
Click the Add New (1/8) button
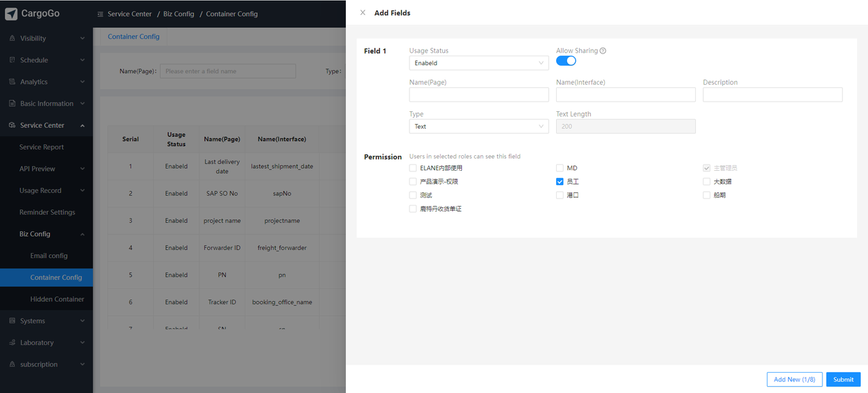[794, 379]
